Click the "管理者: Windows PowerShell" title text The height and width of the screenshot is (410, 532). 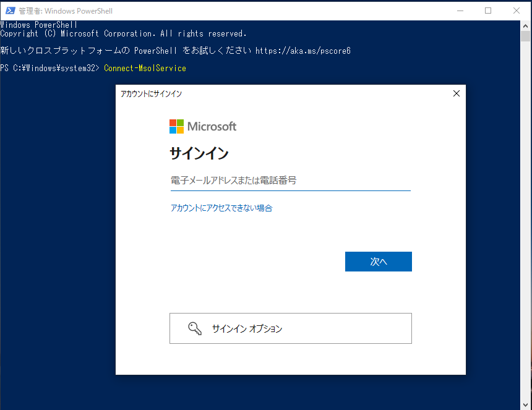tap(66, 11)
